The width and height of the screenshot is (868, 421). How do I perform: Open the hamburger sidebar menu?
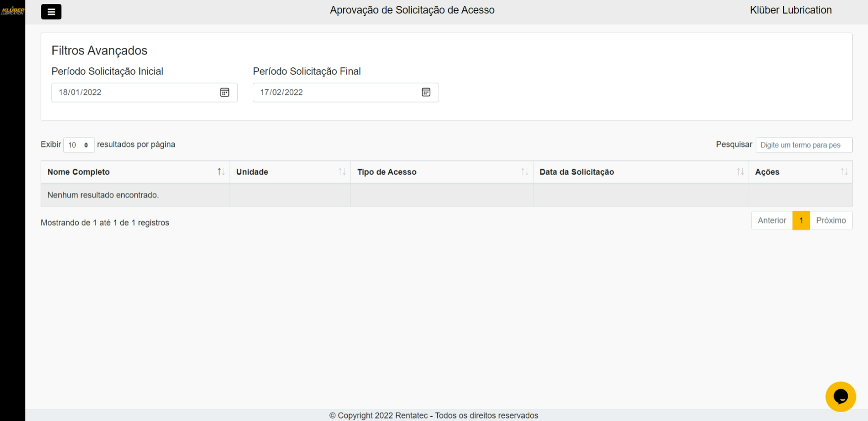[x=51, y=11]
